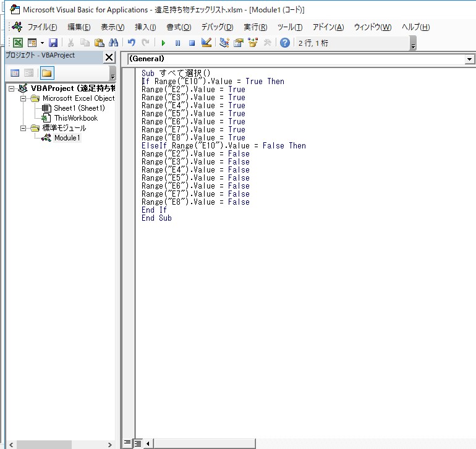The width and height of the screenshot is (476, 449).
Task: Open the ヘルプ(H) menu
Action: [x=416, y=27]
